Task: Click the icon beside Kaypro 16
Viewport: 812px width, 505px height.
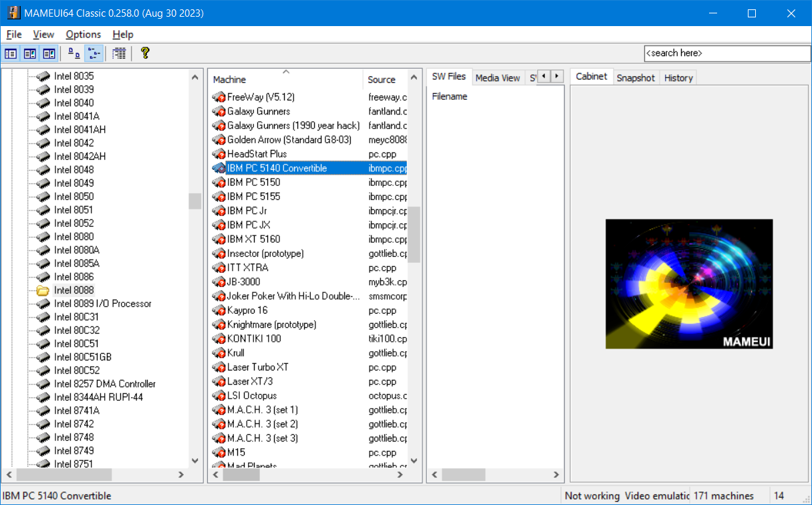Action: (x=219, y=310)
